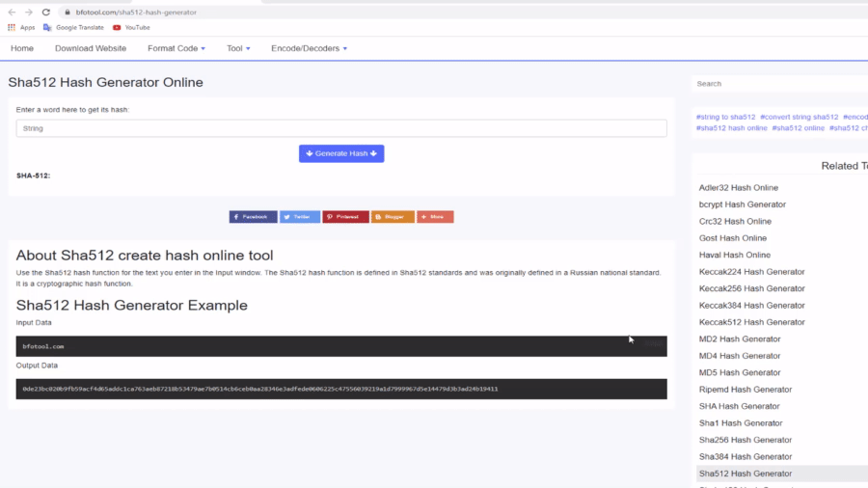This screenshot has height=488, width=868.
Task: Reload the page with the refresh icon
Action: [x=45, y=13]
